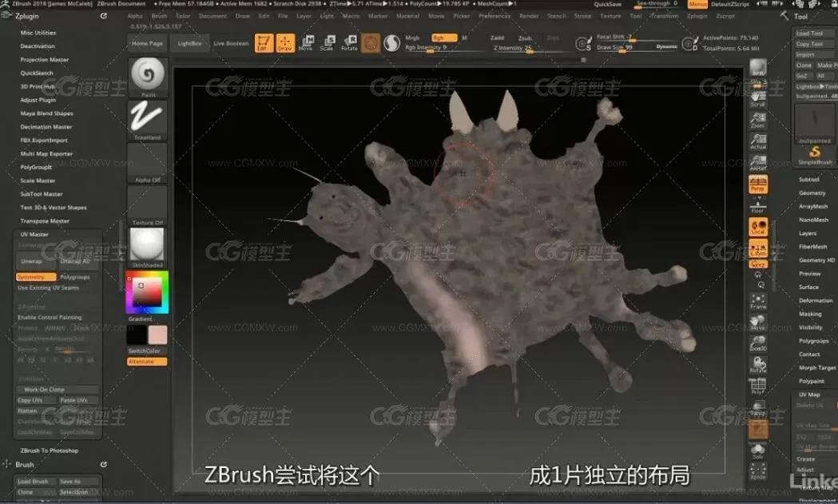This screenshot has width=838, height=504.
Task: Expand the Geometry tool subpalette
Action: [x=812, y=193]
